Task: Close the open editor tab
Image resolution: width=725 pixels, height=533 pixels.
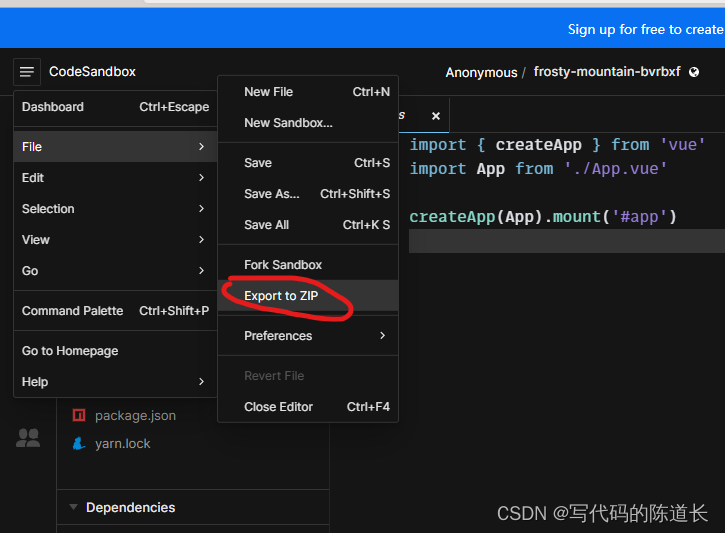Action: 436,116
